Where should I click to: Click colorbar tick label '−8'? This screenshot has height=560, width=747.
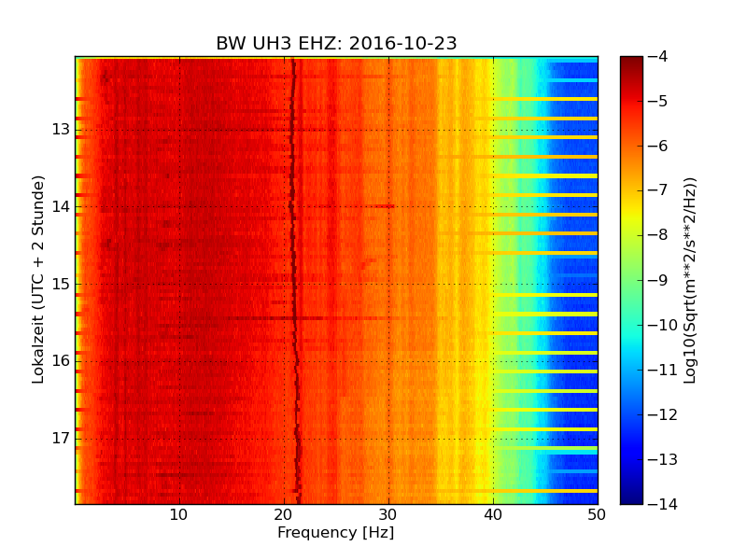658,235
